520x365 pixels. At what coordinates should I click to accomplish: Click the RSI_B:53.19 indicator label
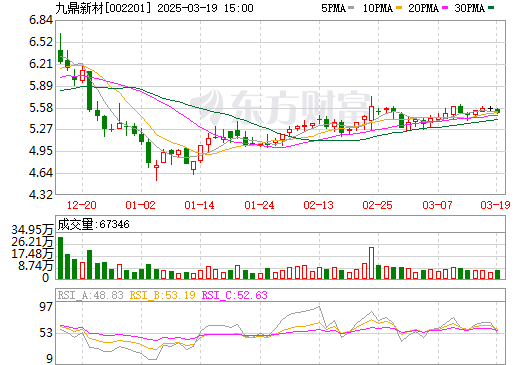click(162, 295)
